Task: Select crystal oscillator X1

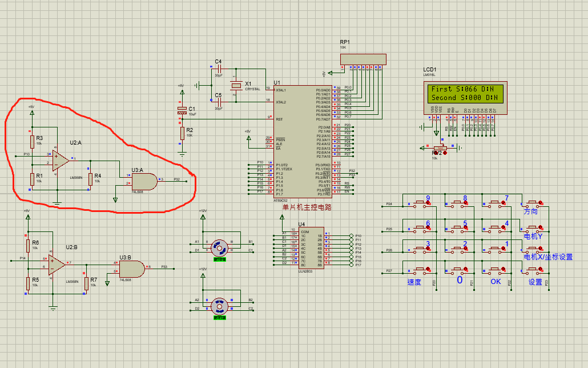Action: [236, 86]
